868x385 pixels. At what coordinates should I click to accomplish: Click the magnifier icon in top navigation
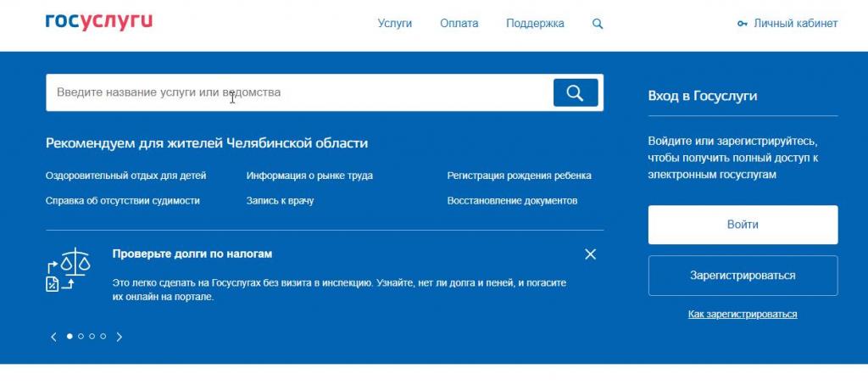tap(598, 24)
